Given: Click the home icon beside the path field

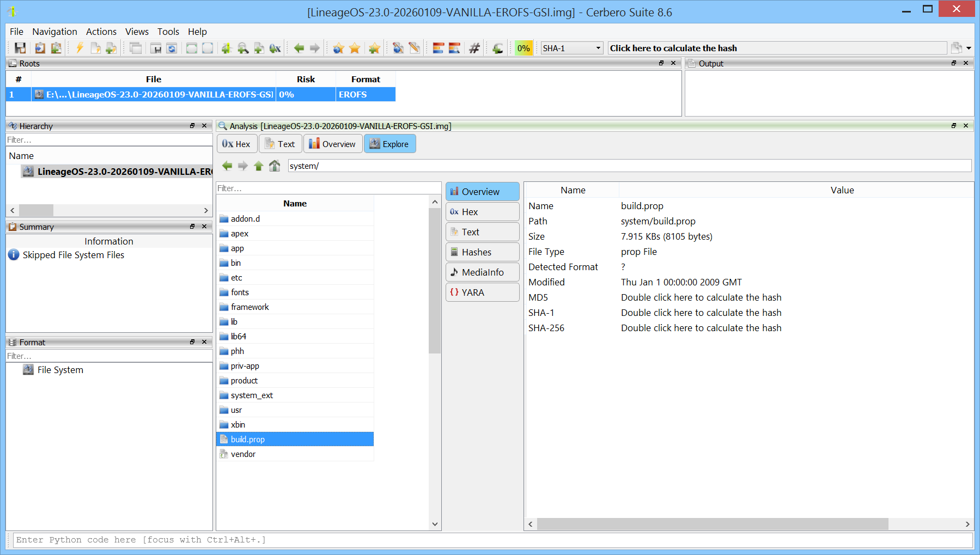Looking at the screenshot, I should point(275,166).
